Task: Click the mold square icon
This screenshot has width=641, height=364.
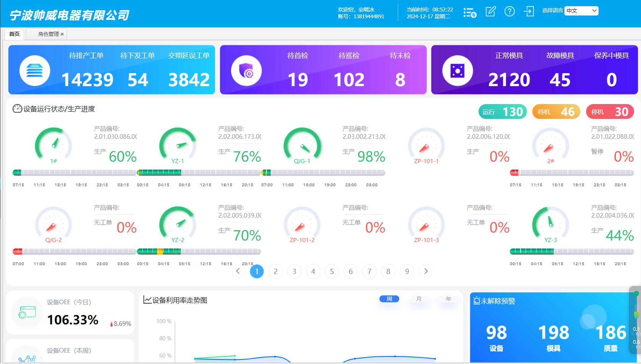Action: (x=457, y=71)
